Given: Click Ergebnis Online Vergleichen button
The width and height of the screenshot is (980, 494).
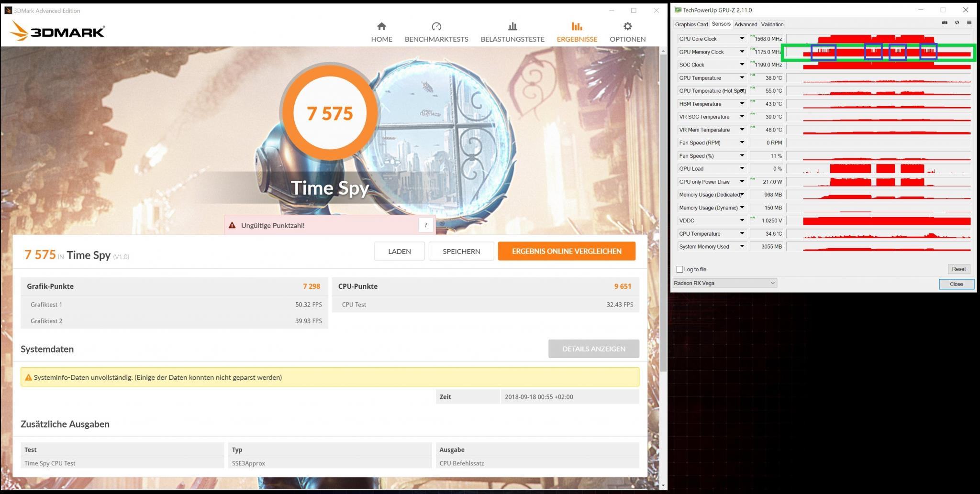Looking at the screenshot, I should (x=567, y=251).
